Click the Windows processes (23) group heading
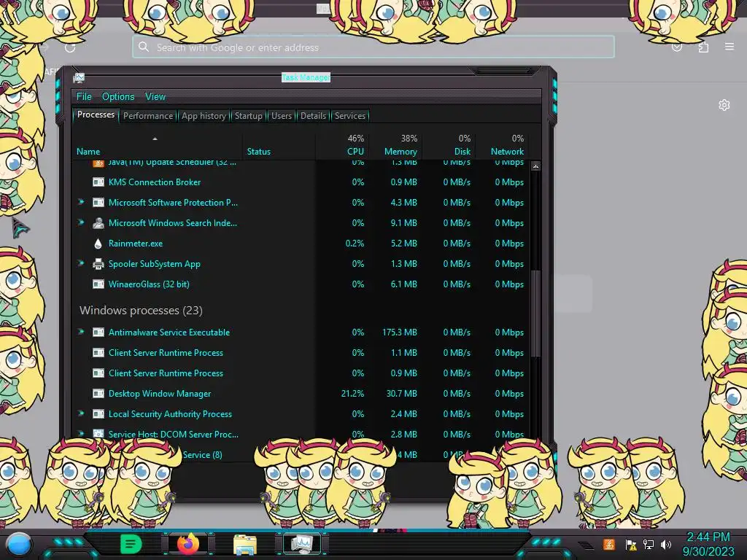 click(x=141, y=311)
